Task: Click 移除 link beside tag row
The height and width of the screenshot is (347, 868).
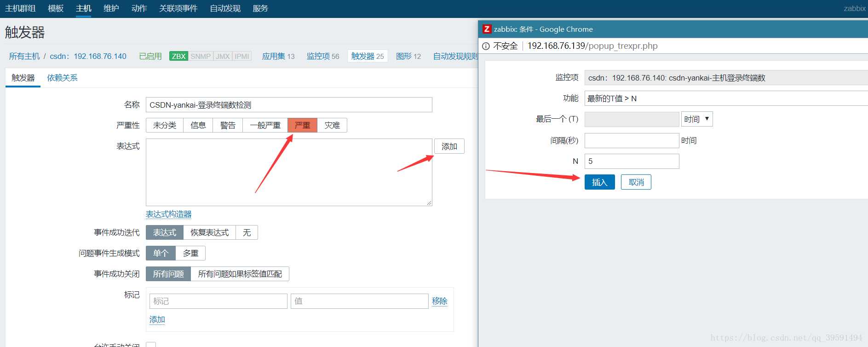Action: point(439,301)
